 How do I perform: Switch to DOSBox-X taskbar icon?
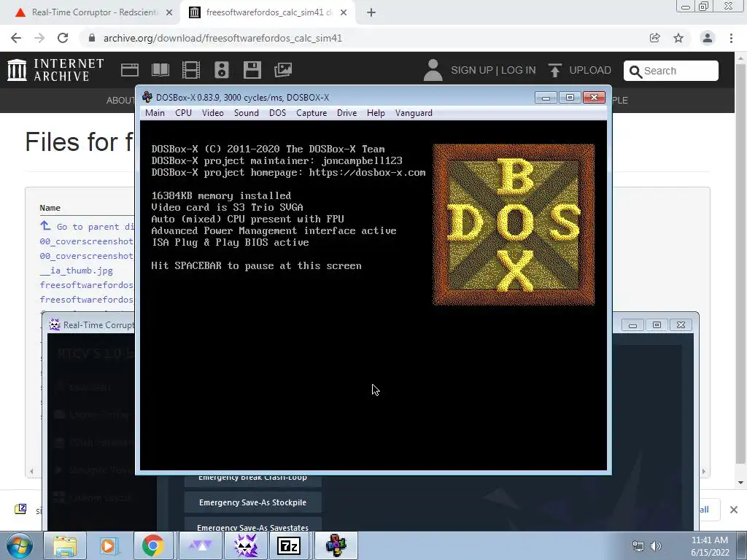(336, 545)
